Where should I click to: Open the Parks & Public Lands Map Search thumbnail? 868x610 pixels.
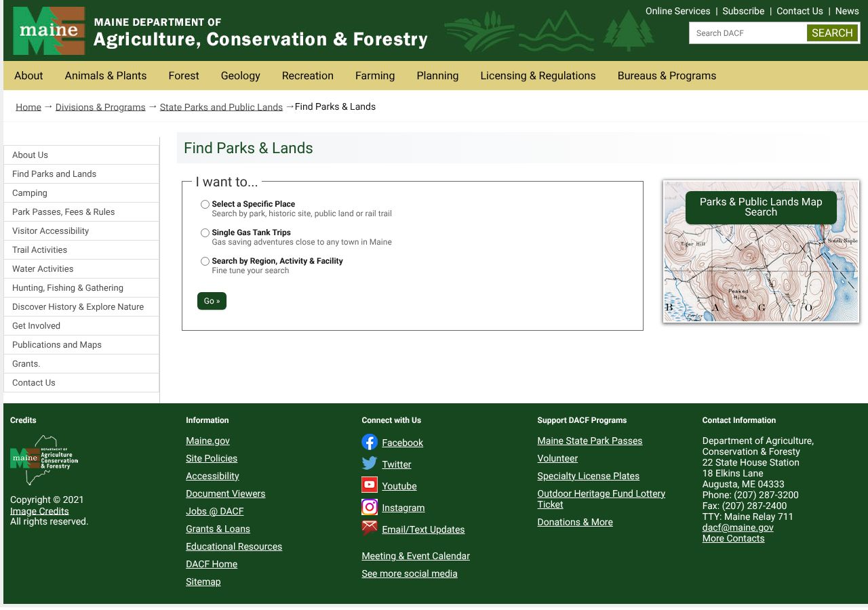point(761,251)
